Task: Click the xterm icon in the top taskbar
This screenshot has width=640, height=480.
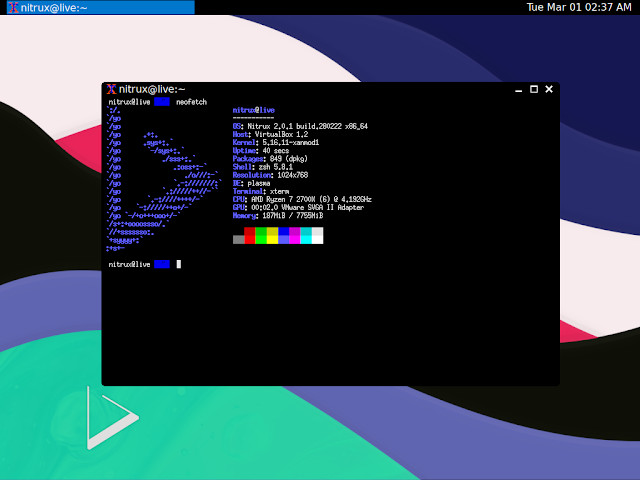Action: coord(13,7)
